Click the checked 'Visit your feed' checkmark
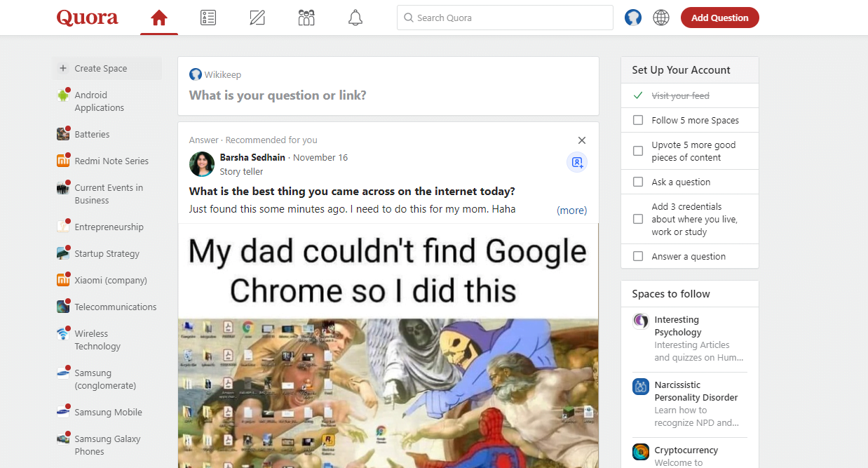This screenshot has height=468, width=868. [638, 95]
